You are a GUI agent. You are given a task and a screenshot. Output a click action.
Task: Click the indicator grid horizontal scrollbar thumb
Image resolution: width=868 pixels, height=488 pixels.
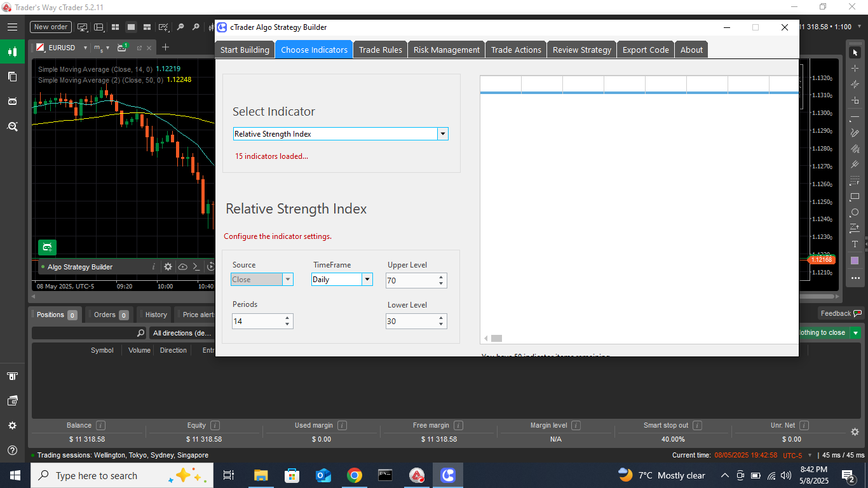(x=496, y=339)
